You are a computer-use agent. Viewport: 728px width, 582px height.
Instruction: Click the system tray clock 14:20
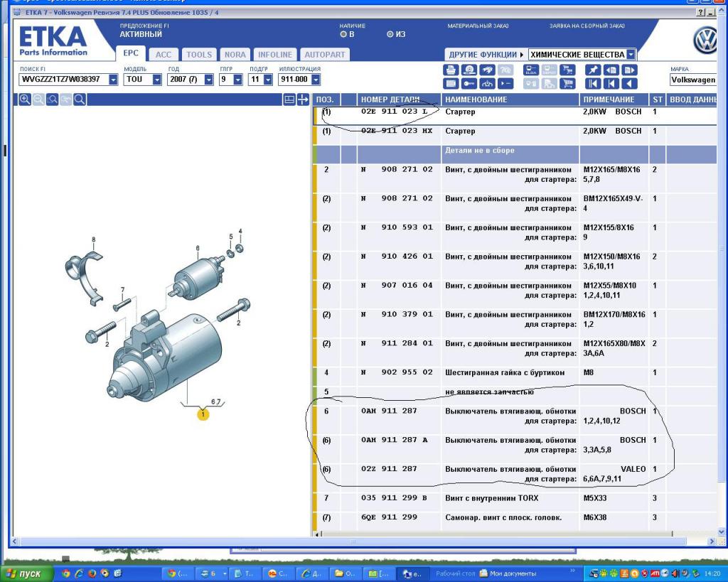[712, 573]
